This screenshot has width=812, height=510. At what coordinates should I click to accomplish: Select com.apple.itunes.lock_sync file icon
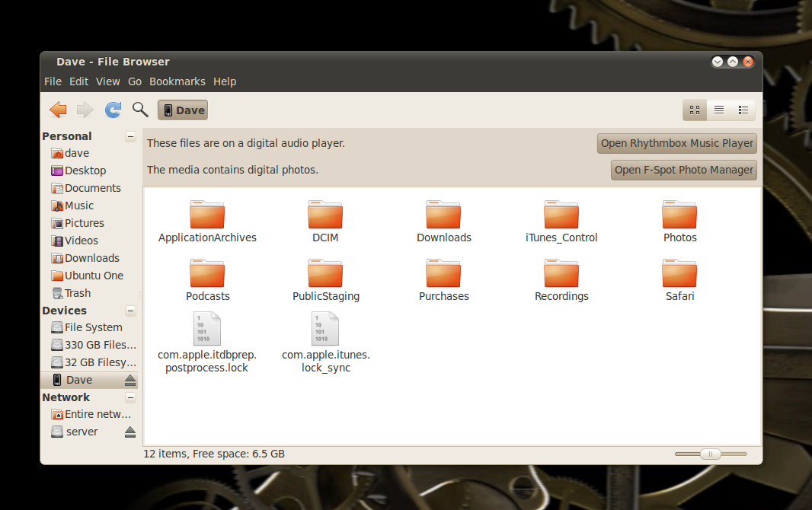325,328
